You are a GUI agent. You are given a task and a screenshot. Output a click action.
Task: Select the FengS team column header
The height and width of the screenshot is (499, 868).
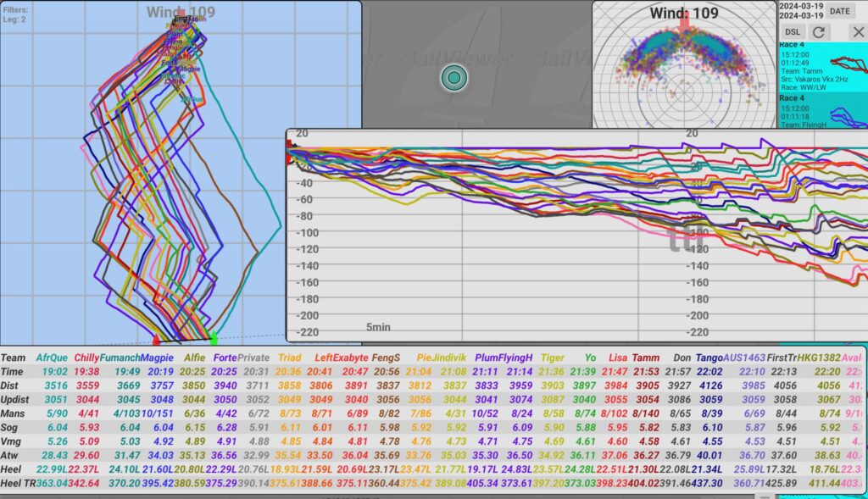(386, 358)
